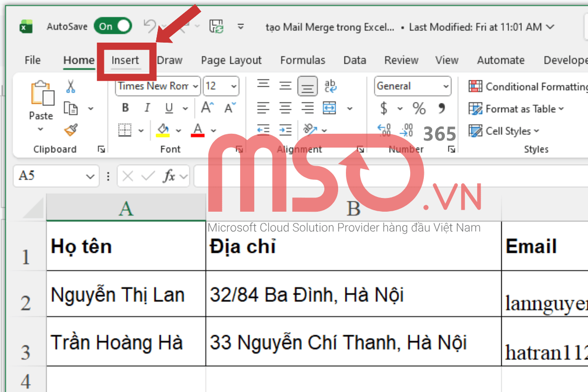Switch to the Formulas ribbon tab

302,60
